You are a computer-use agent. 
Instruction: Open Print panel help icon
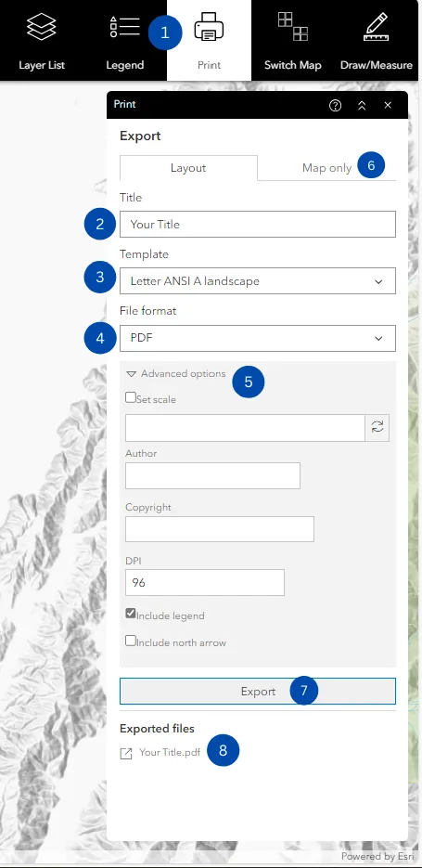coord(335,105)
